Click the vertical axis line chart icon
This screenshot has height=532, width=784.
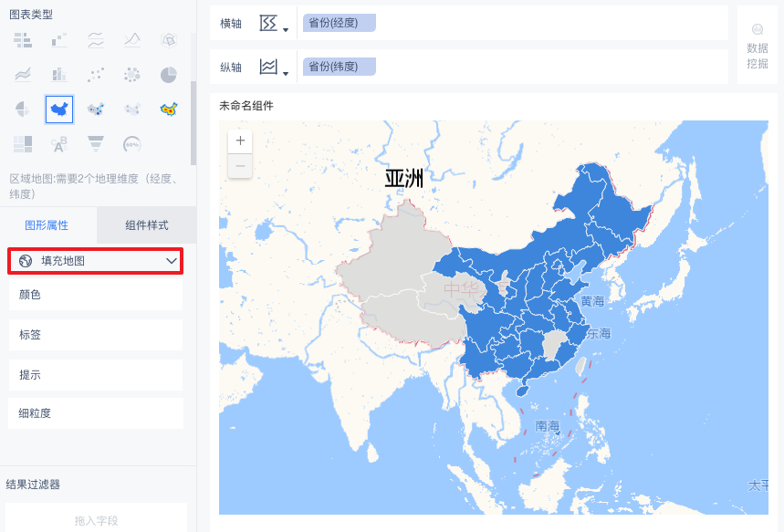[x=268, y=67]
